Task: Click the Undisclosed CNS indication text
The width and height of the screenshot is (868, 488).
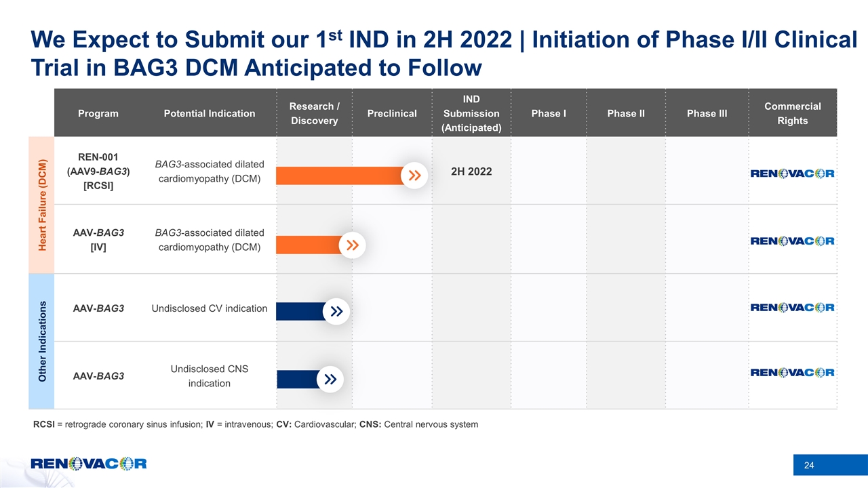Action: [210, 376]
